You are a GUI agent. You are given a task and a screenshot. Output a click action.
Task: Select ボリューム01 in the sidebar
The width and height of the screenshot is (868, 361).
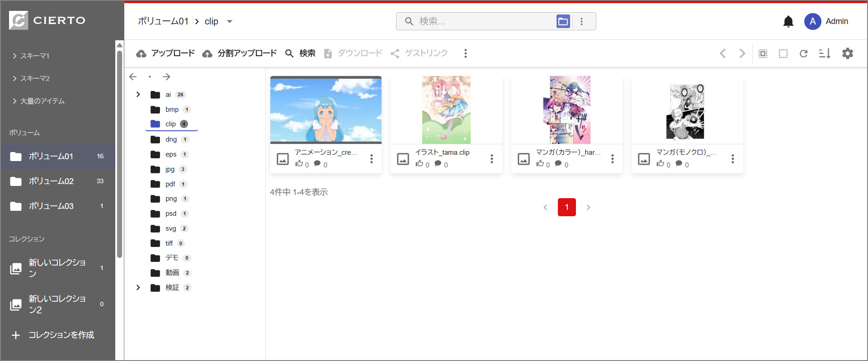(x=57, y=157)
